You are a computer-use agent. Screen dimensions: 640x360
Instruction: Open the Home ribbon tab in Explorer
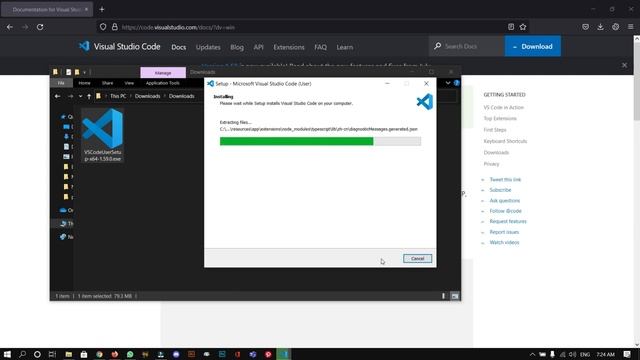point(84,83)
